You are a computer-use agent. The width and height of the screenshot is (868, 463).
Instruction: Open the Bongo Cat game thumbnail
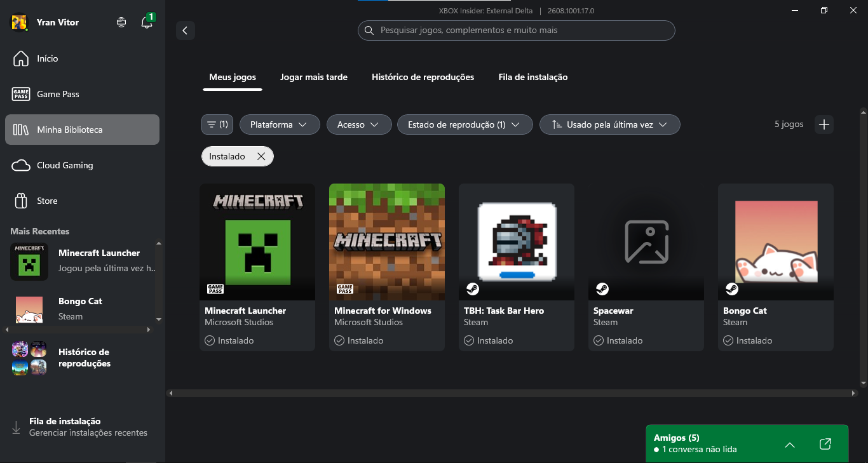776,242
